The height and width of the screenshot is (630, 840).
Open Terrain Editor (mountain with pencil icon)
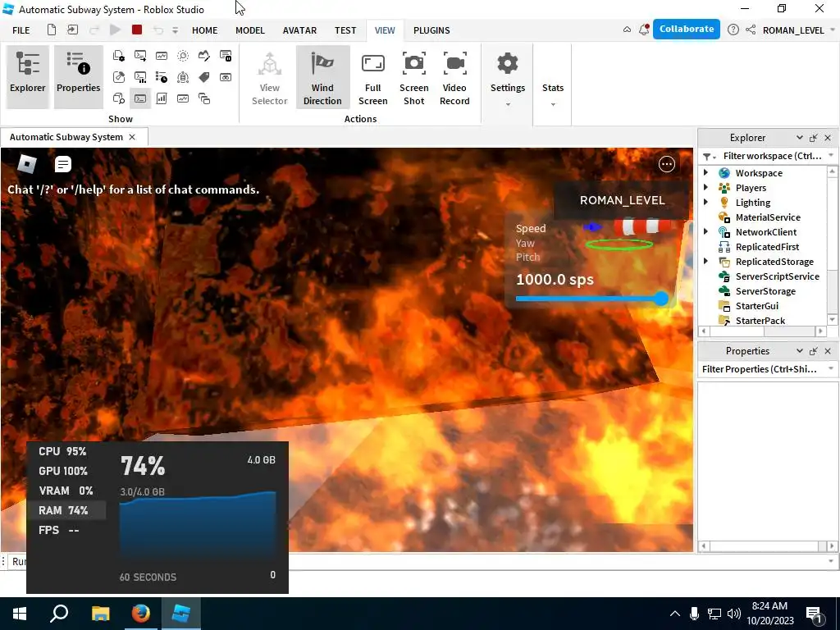[x=204, y=56]
